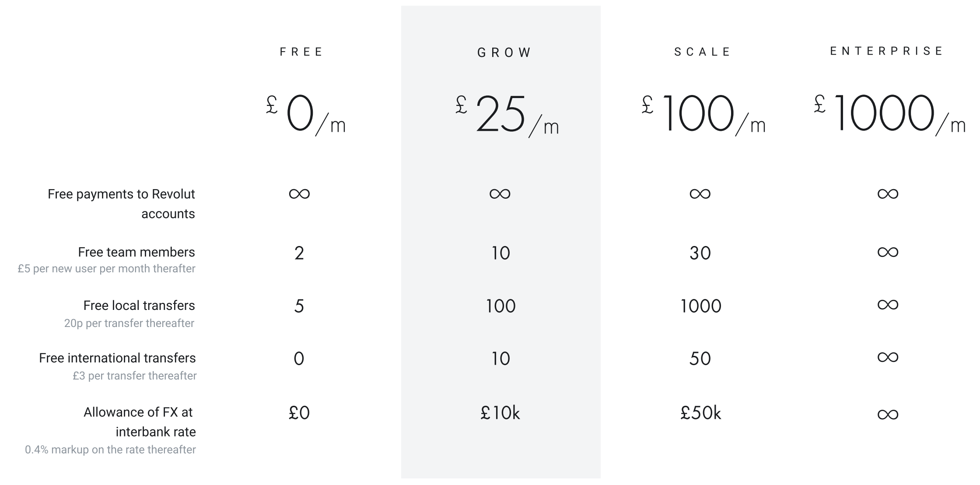The width and height of the screenshot is (980, 485).
Task: Click the £25/m Grow price
Action: [x=507, y=115]
